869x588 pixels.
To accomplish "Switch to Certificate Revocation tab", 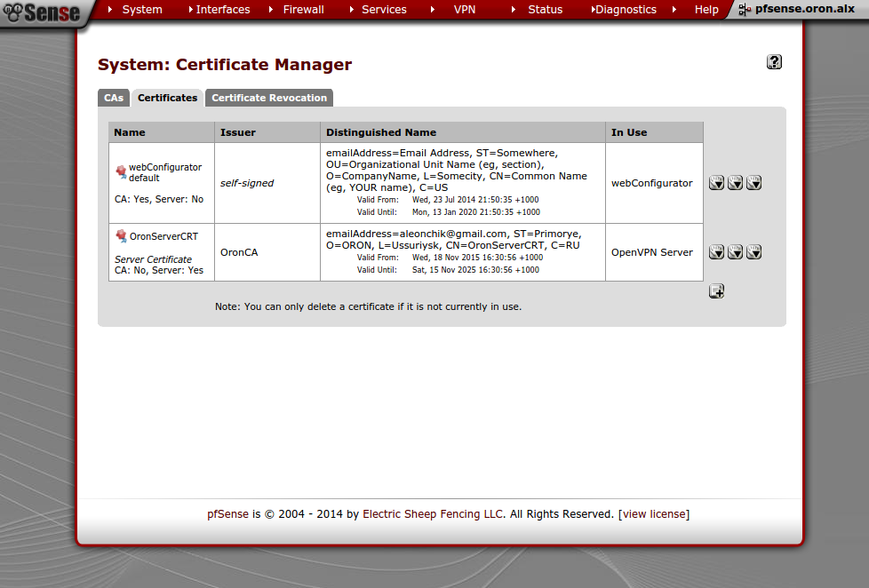I will click(x=269, y=98).
